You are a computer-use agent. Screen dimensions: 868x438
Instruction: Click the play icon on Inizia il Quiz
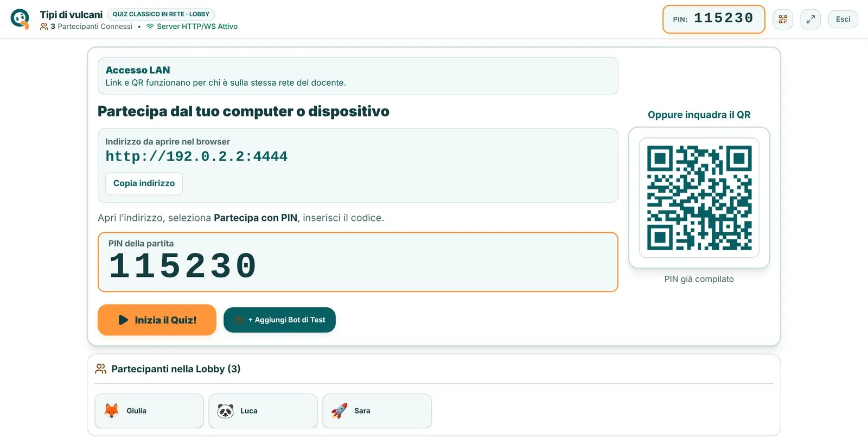coord(123,320)
